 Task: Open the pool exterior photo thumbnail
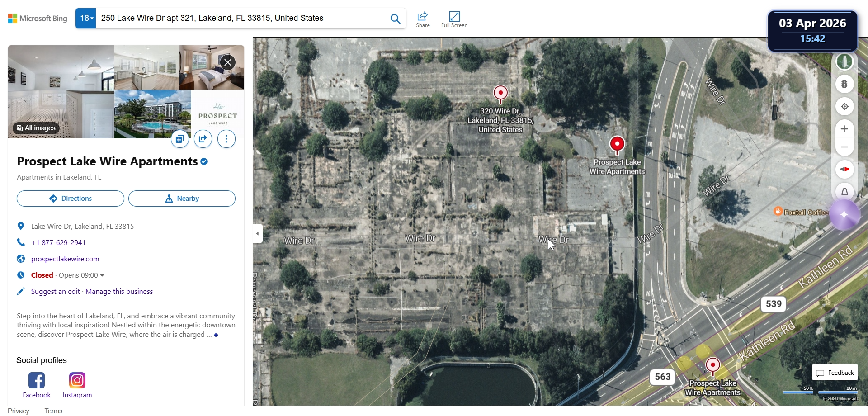(x=153, y=114)
